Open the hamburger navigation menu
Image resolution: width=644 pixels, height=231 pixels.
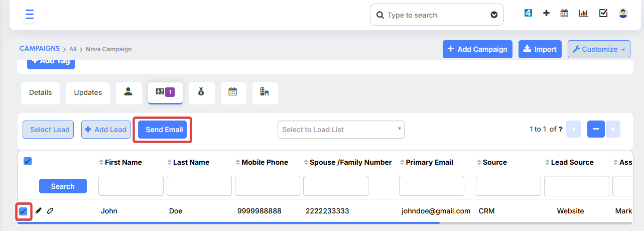click(29, 14)
